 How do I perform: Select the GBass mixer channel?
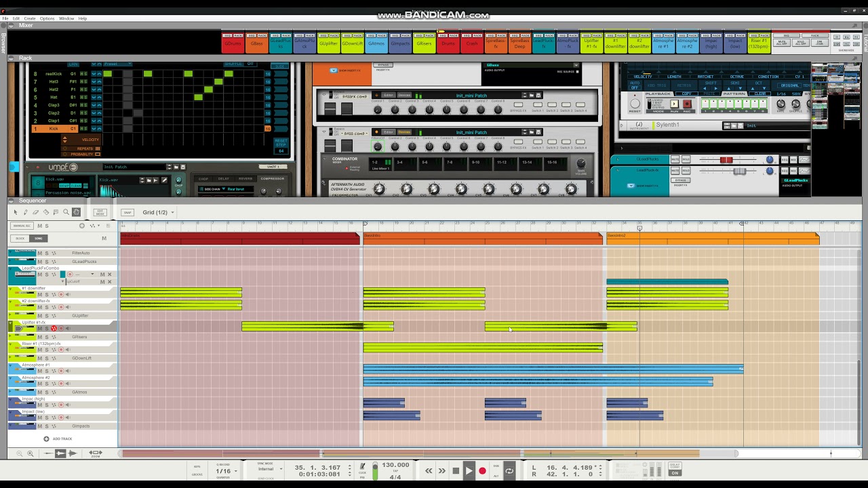(257, 44)
